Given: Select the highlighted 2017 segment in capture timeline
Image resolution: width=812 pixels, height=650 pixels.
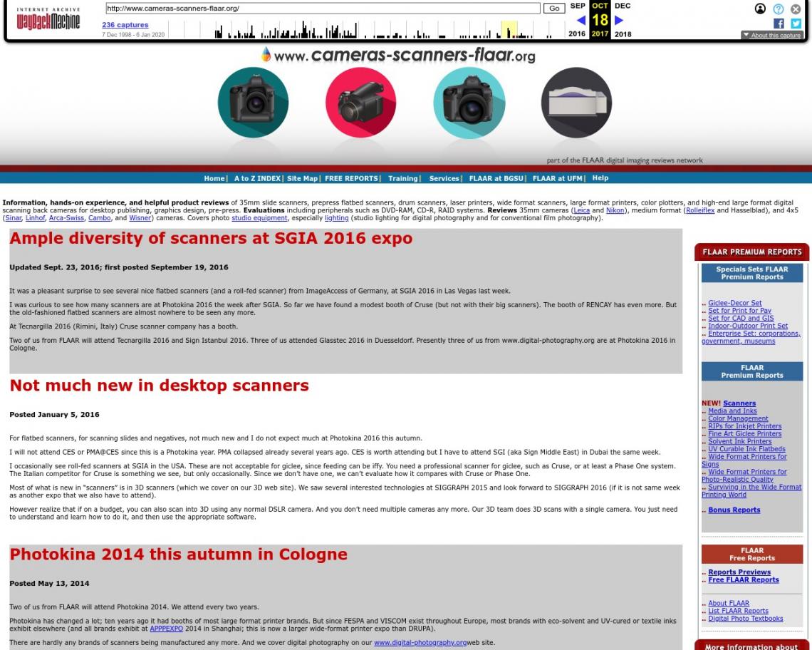Looking at the screenshot, I should [x=509, y=29].
